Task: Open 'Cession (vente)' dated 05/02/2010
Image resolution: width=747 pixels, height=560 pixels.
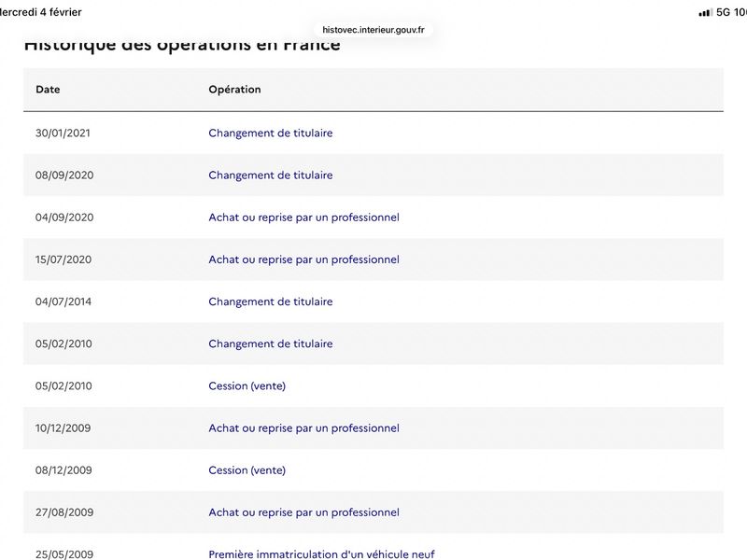Action: (247, 385)
